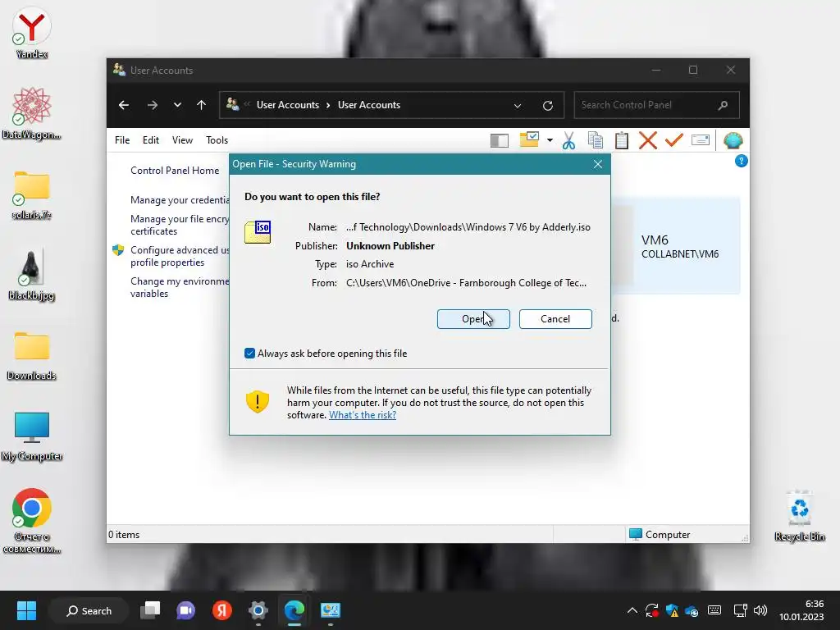Open the Chrome report desktop shortcut
The image size is (840, 630).
point(32,519)
